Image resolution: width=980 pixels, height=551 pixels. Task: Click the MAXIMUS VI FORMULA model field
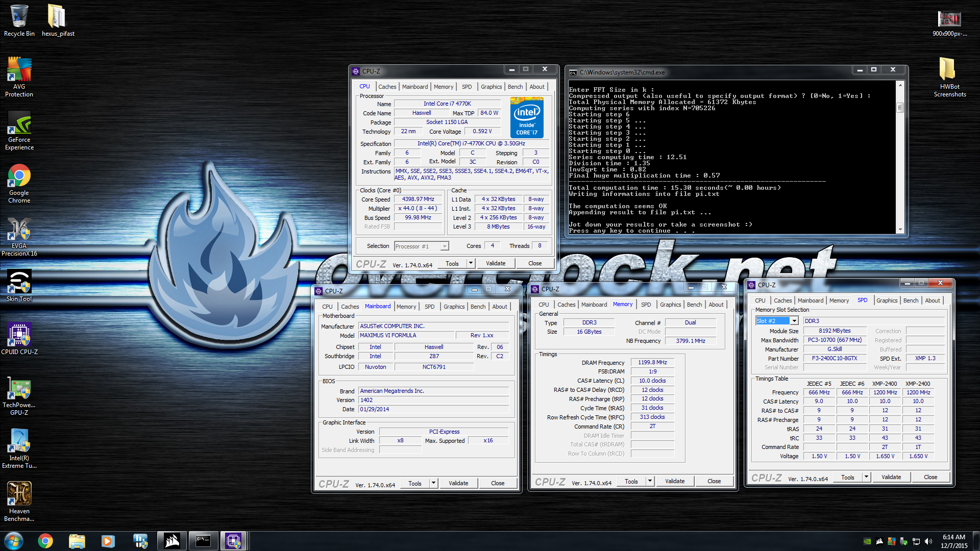(x=406, y=336)
